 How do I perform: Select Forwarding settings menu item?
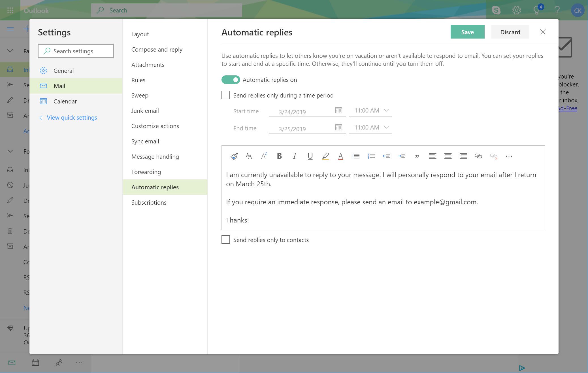[146, 171]
